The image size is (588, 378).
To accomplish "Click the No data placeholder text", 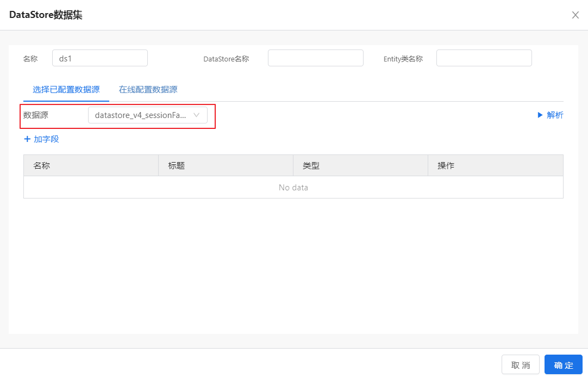I will point(293,188).
